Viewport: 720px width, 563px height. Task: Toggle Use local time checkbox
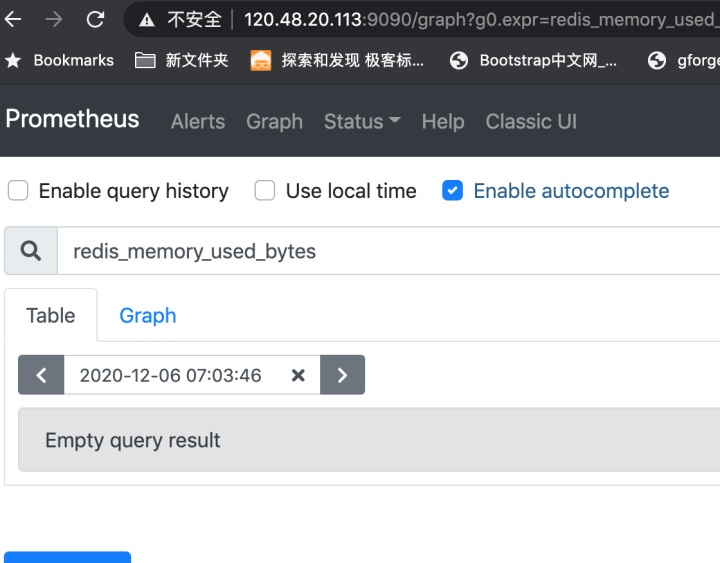[x=265, y=191]
